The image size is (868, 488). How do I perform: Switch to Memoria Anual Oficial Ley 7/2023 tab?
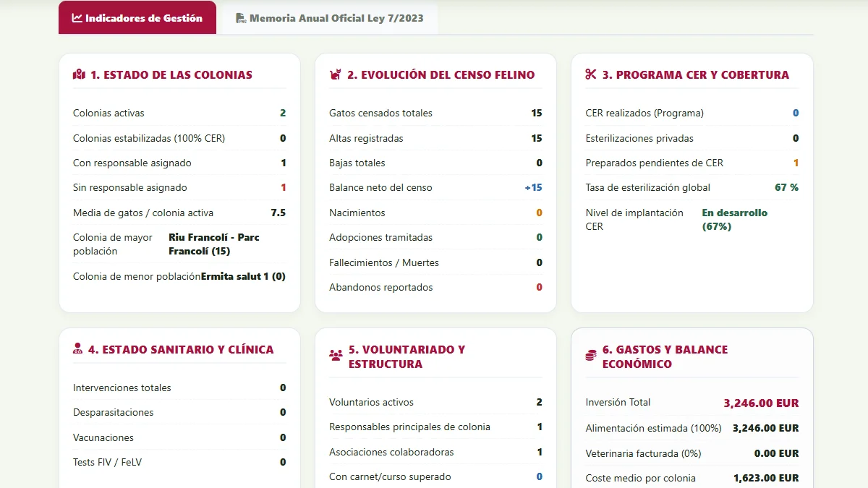329,18
